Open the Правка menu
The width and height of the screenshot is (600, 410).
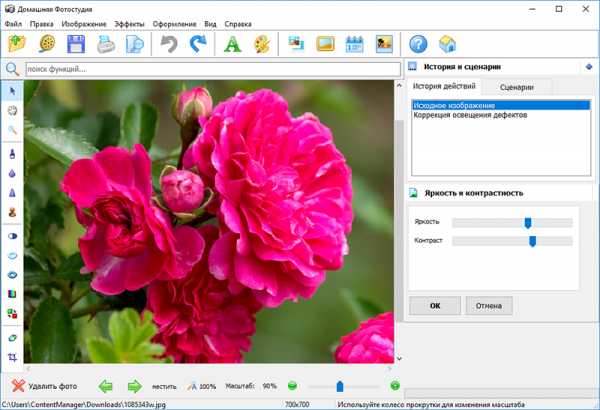point(41,24)
